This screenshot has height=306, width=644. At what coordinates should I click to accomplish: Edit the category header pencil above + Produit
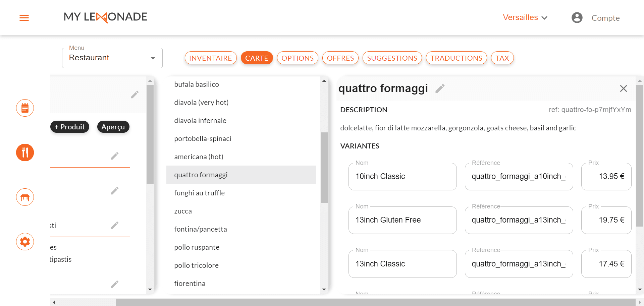click(135, 95)
